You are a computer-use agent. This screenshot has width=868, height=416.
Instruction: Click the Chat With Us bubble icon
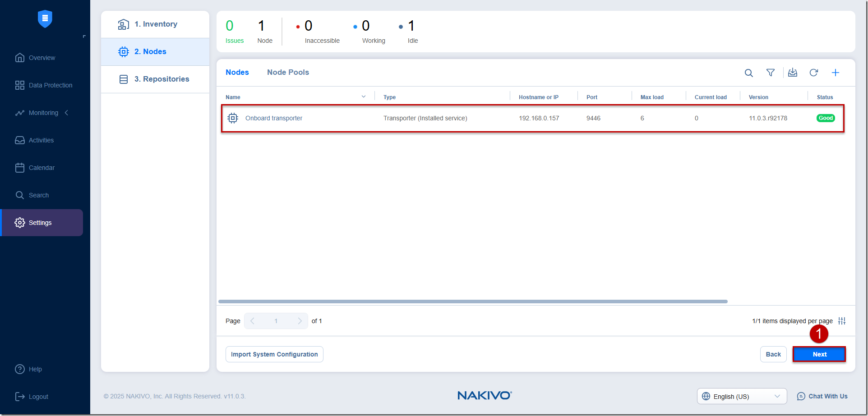pos(801,396)
